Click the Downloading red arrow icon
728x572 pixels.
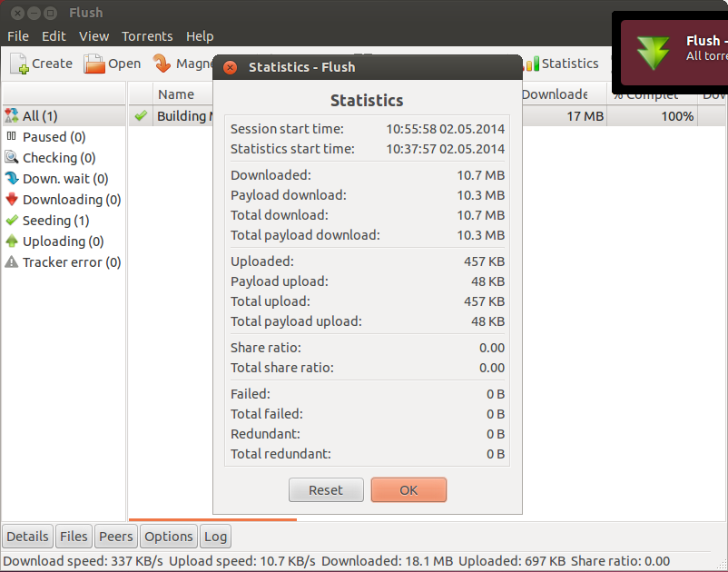tap(12, 199)
